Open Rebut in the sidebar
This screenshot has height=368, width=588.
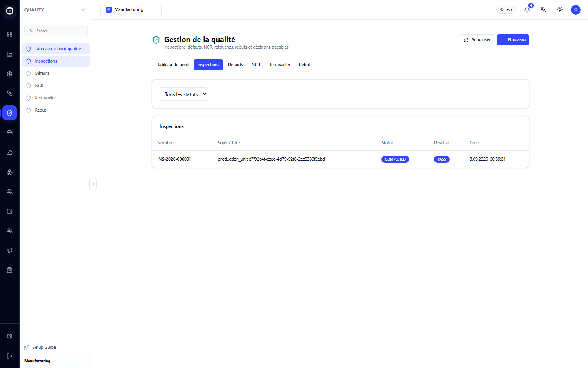pyautogui.click(x=56, y=110)
